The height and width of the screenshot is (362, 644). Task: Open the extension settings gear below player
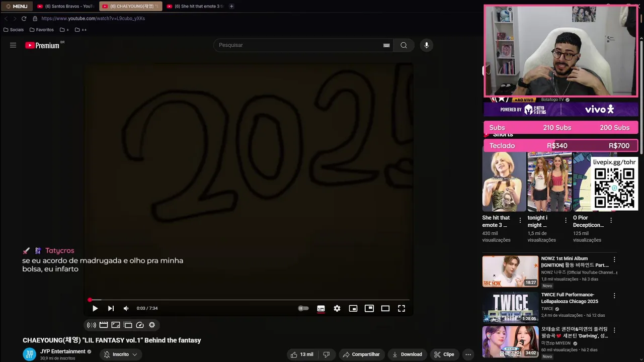pyautogui.click(x=152, y=325)
